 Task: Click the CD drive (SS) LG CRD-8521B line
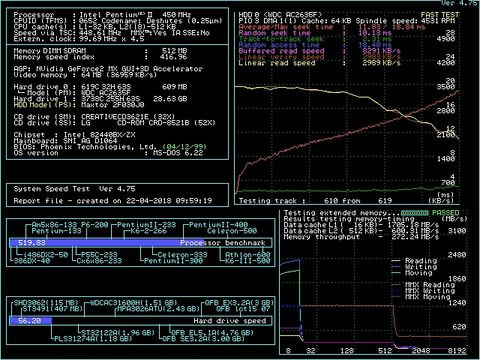click(x=115, y=123)
